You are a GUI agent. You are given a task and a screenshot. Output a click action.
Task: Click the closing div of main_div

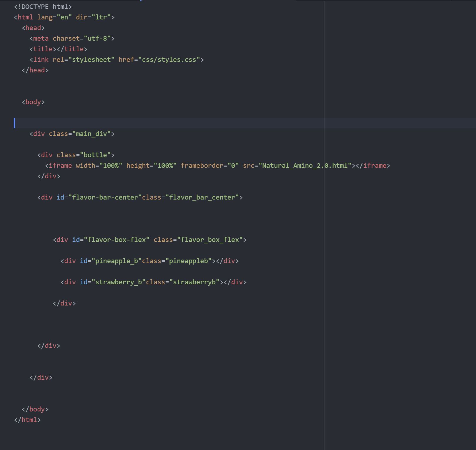(x=41, y=377)
